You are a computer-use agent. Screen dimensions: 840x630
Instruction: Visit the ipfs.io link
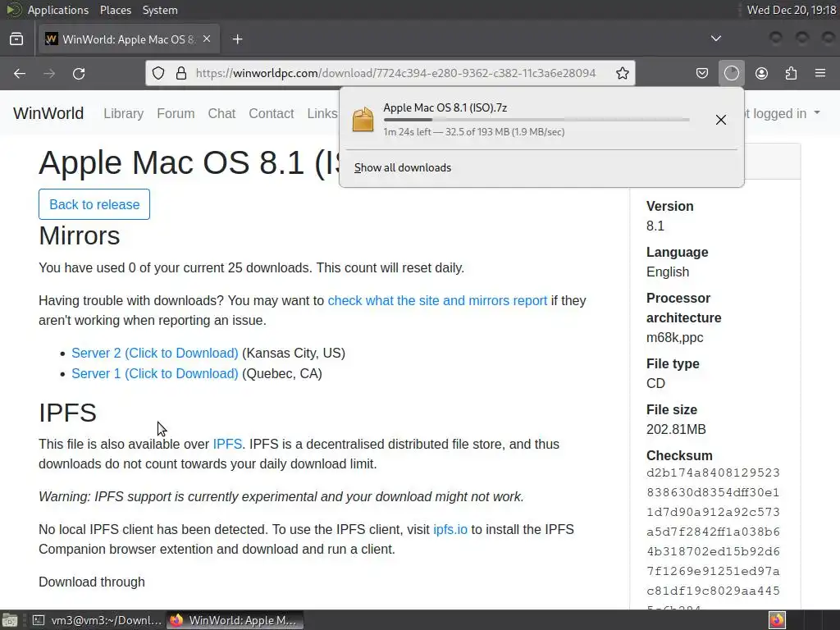click(450, 529)
